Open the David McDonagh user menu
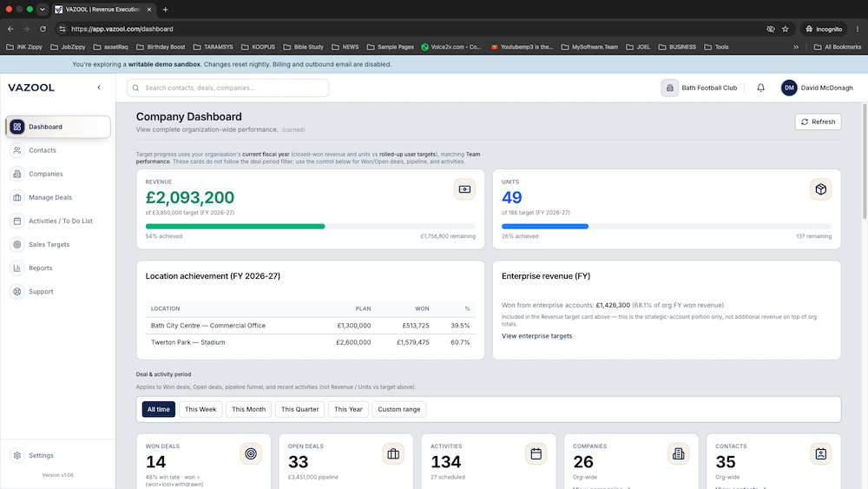This screenshot has height=489, width=868. [817, 88]
